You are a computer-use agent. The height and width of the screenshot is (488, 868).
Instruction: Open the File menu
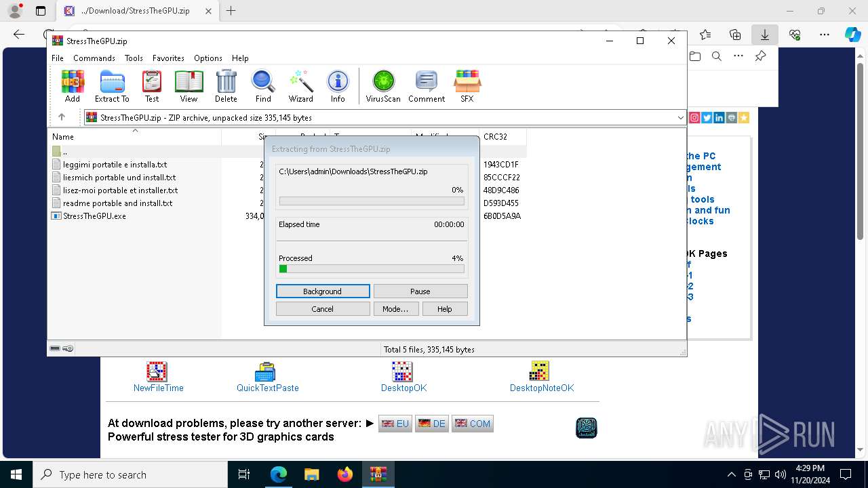pos(58,58)
